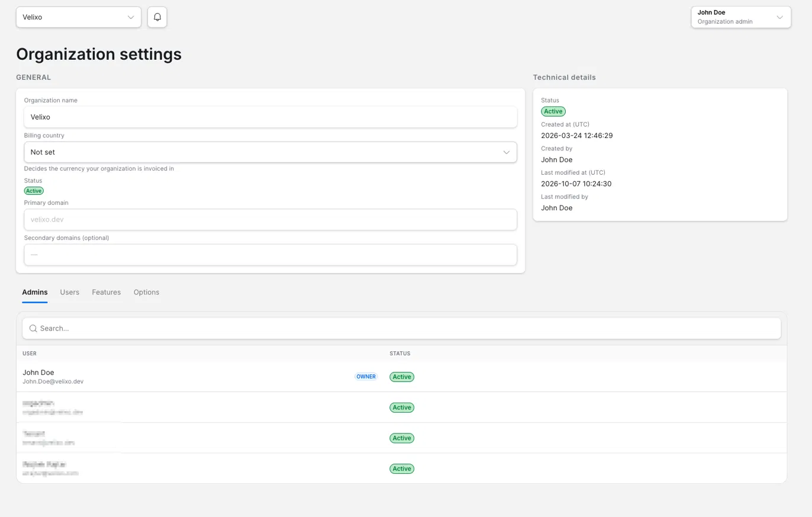Image resolution: width=812 pixels, height=517 pixels.
Task: Expand the Velixo organization selector
Action: point(79,17)
